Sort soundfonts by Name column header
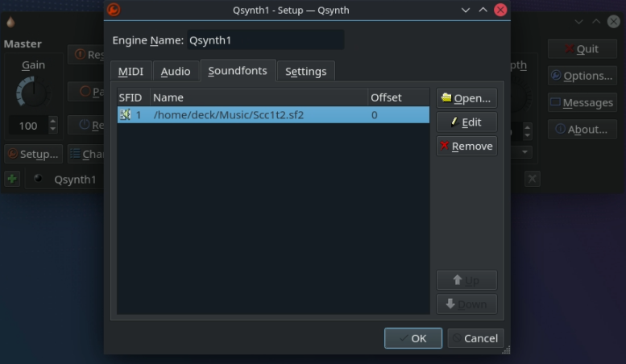626x364 pixels. click(258, 97)
